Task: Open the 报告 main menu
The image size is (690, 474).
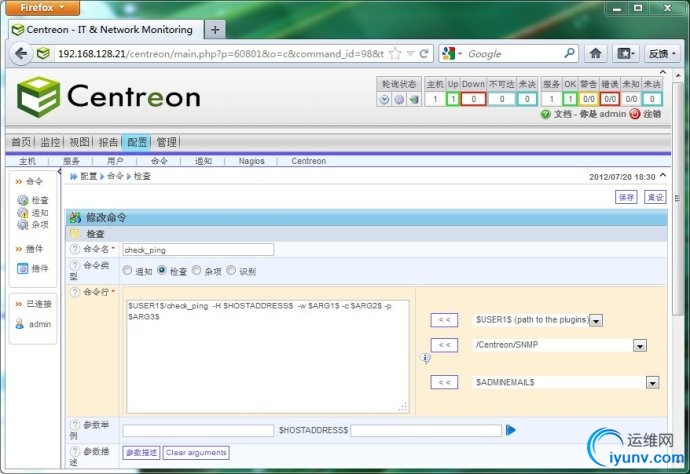Action: tap(108, 142)
